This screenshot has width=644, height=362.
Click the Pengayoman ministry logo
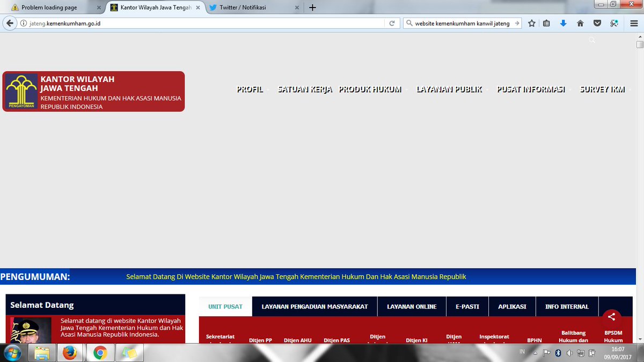(22, 91)
